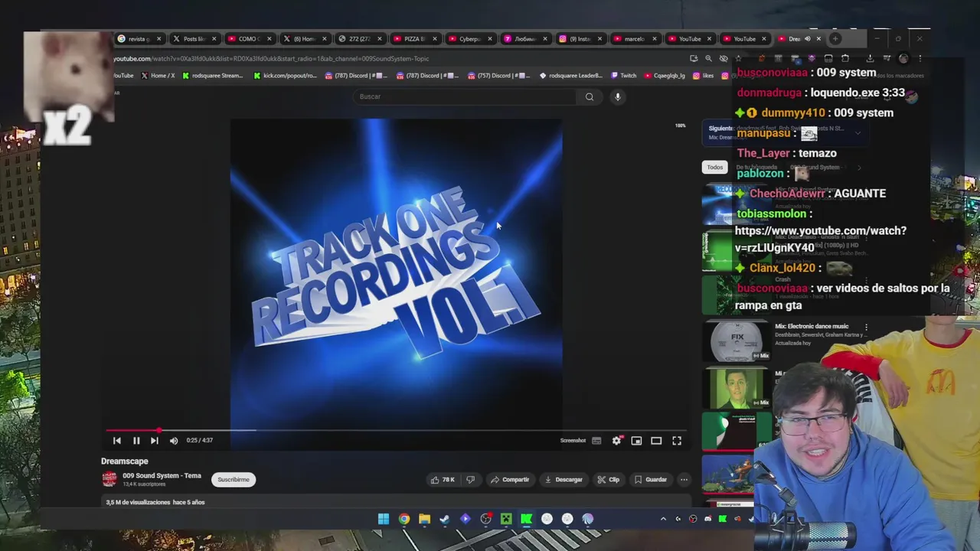Image resolution: width=980 pixels, height=551 pixels.
Task: Open File Explorer from the taskbar
Action: click(x=424, y=519)
